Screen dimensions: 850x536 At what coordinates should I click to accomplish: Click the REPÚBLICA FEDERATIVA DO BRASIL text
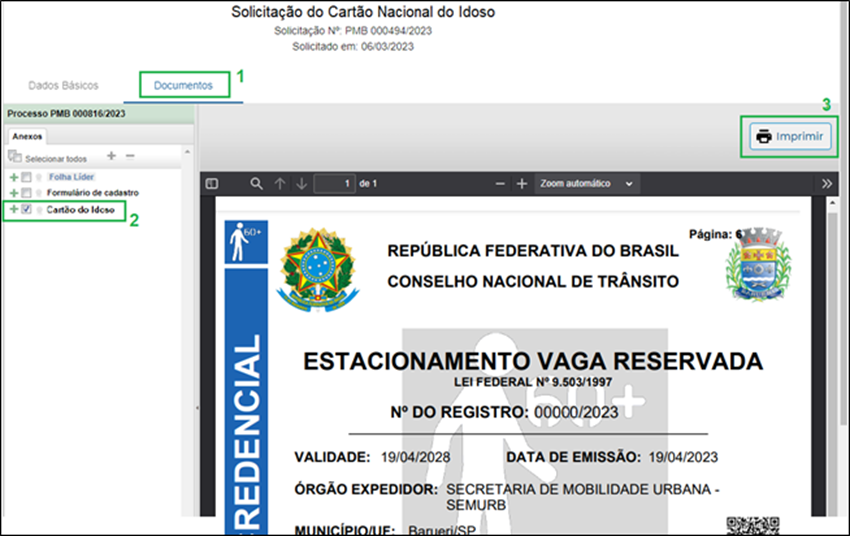(x=533, y=251)
